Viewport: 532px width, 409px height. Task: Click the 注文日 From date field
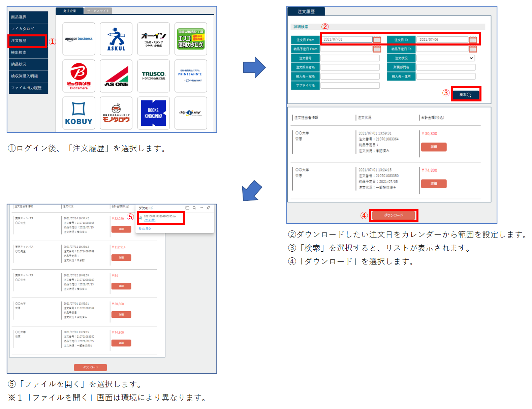point(346,39)
